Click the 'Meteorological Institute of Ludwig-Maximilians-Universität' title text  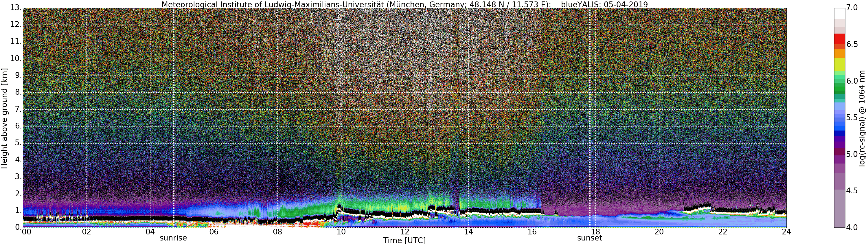click(273, 4)
